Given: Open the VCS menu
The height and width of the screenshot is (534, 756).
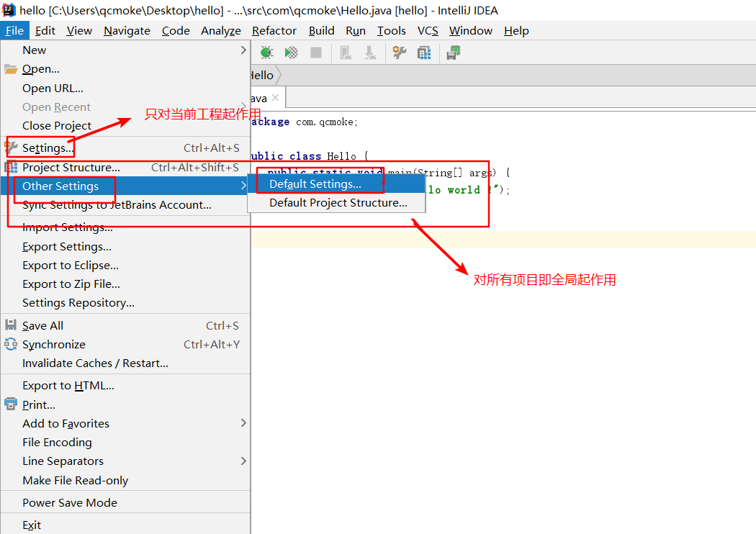Looking at the screenshot, I should pyautogui.click(x=428, y=31).
